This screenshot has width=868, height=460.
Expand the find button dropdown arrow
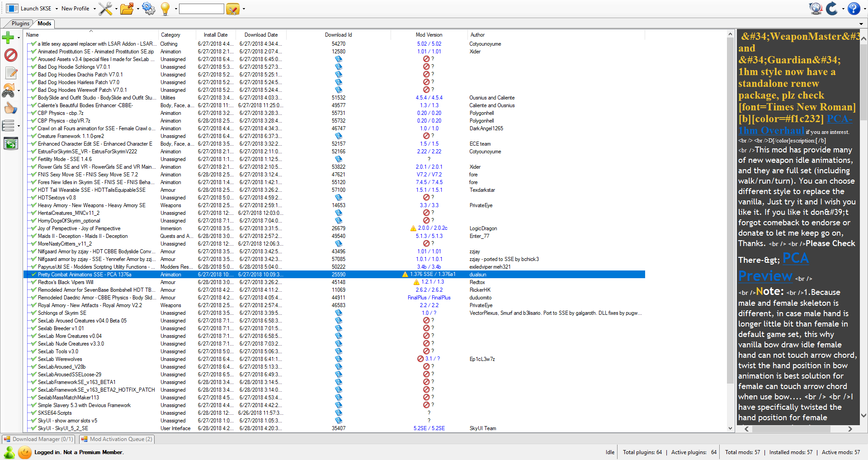click(x=244, y=9)
